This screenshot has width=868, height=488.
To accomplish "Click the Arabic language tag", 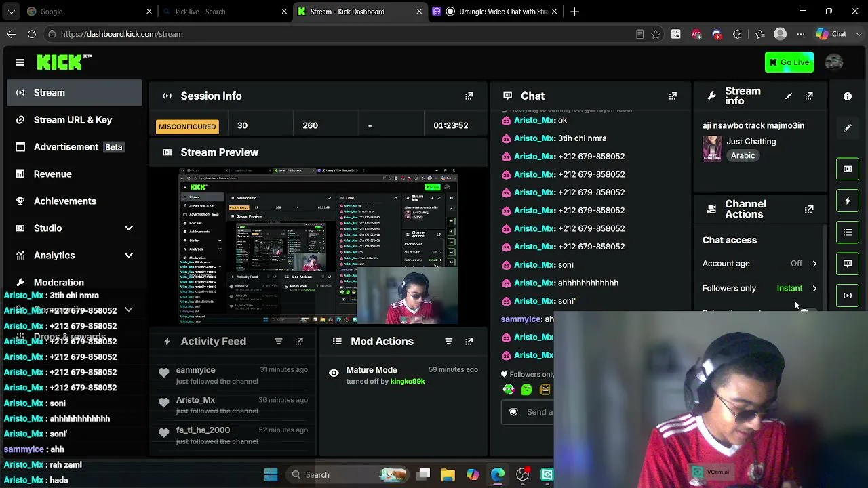I will (x=743, y=156).
